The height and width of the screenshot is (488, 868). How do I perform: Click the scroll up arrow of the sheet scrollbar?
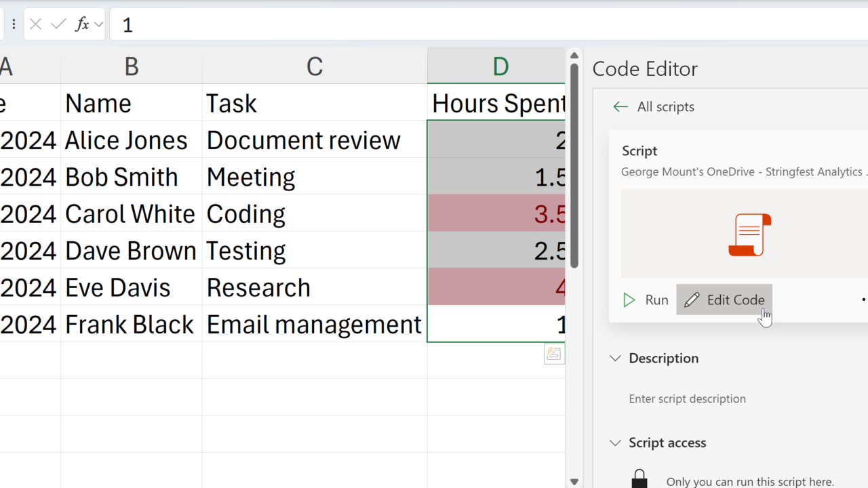pyautogui.click(x=574, y=56)
